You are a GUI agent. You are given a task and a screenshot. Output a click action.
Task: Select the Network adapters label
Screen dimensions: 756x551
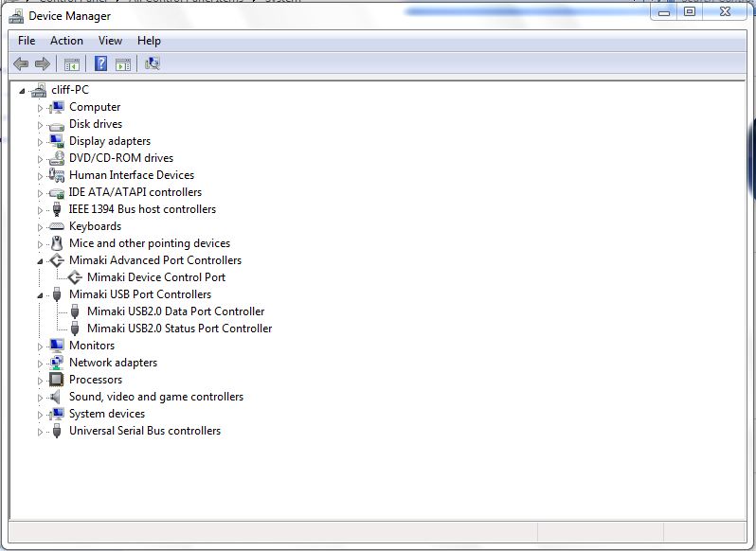click(113, 363)
